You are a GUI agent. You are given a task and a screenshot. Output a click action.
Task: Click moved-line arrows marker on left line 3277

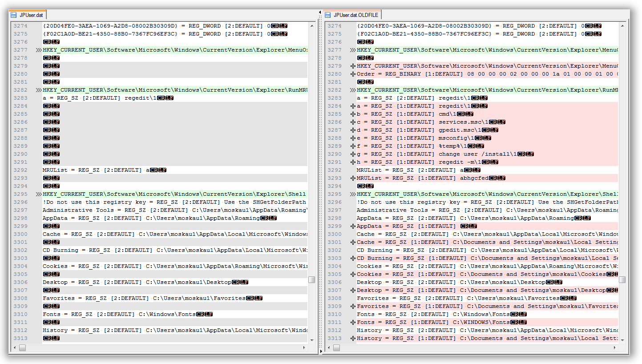click(x=39, y=50)
